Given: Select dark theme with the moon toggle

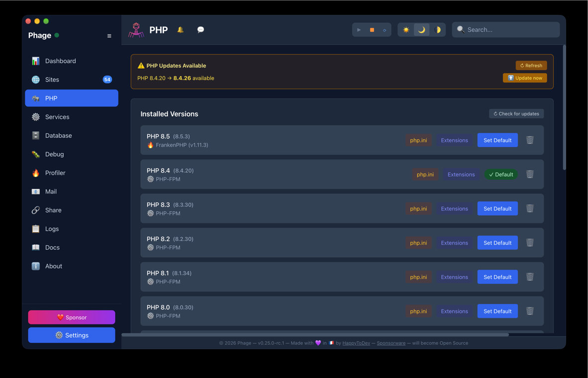Looking at the screenshot, I should coord(421,30).
